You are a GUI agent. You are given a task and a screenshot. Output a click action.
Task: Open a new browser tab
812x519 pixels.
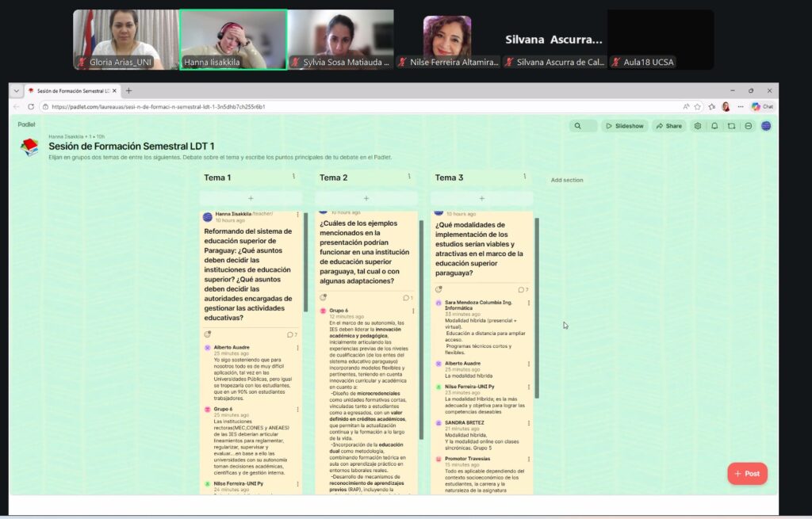pos(129,91)
